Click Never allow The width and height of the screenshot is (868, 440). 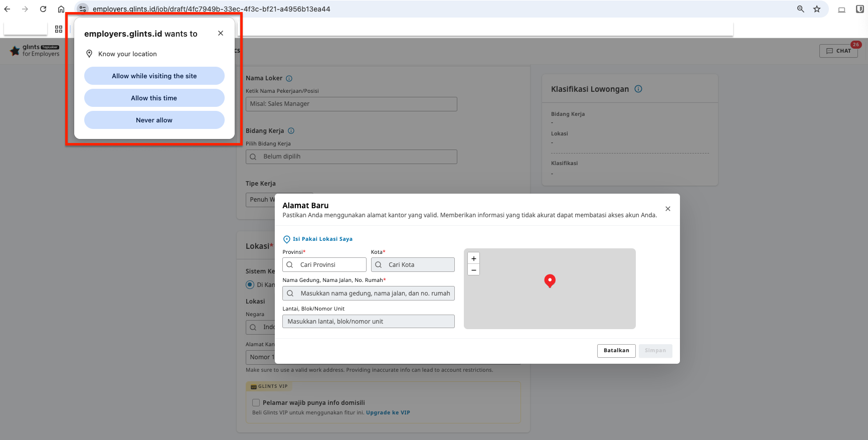pyautogui.click(x=154, y=120)
